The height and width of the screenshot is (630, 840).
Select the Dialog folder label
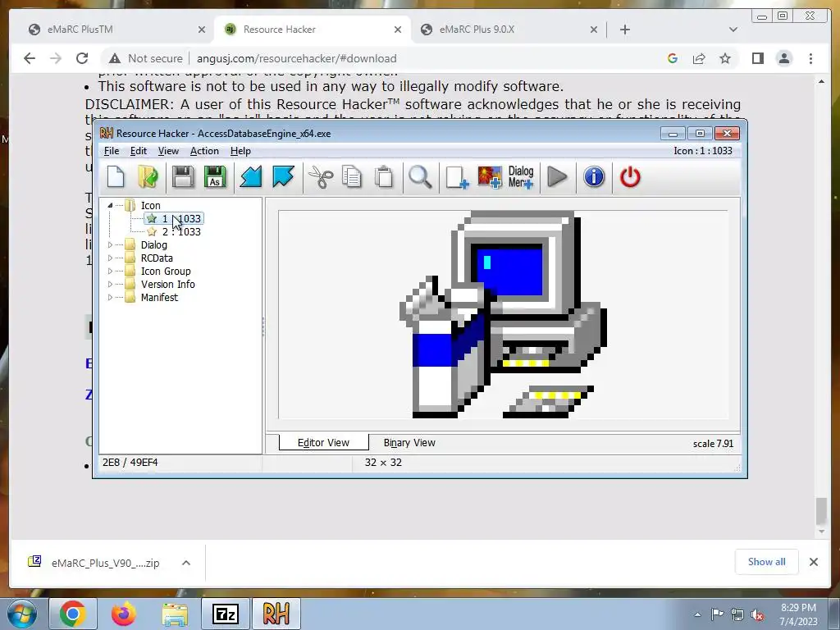(153, 244)
